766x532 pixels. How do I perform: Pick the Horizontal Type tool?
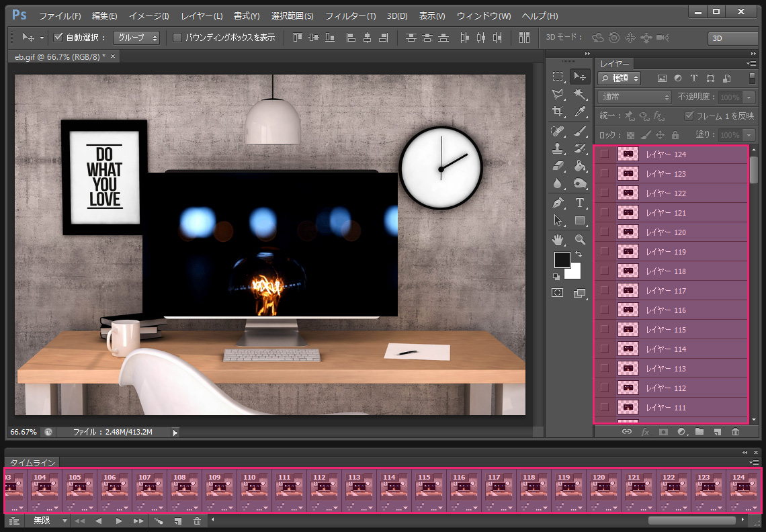[x=580, y=203]
